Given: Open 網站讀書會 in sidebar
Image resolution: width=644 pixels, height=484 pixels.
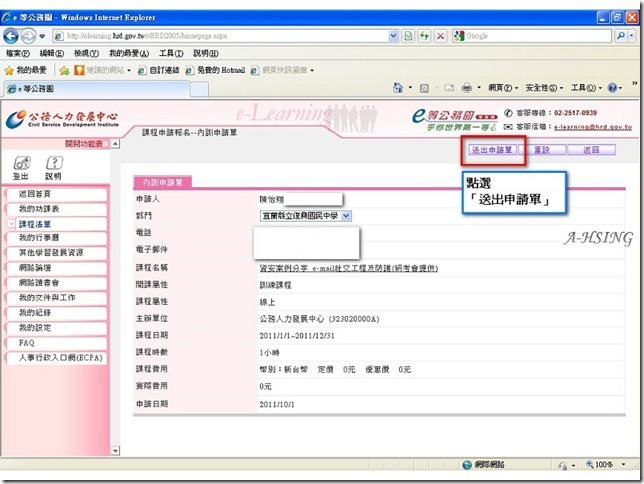Looking at the screenshot, I should click(x=57, y=283).
